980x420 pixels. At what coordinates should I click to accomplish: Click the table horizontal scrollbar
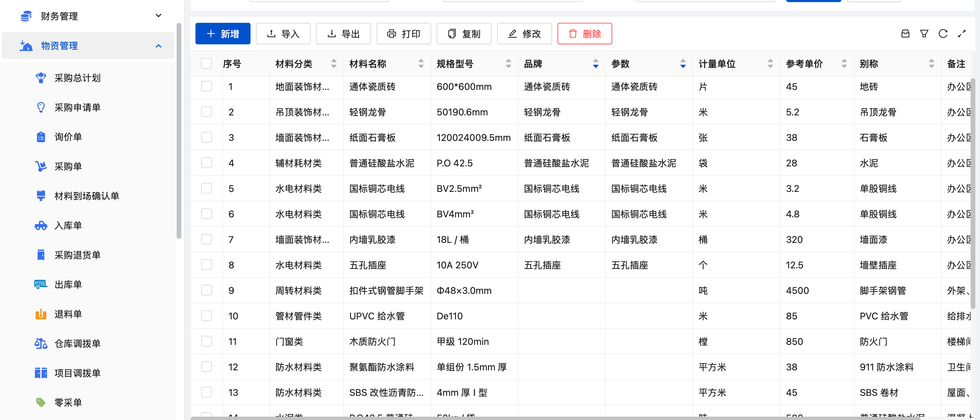pos(555,418)
